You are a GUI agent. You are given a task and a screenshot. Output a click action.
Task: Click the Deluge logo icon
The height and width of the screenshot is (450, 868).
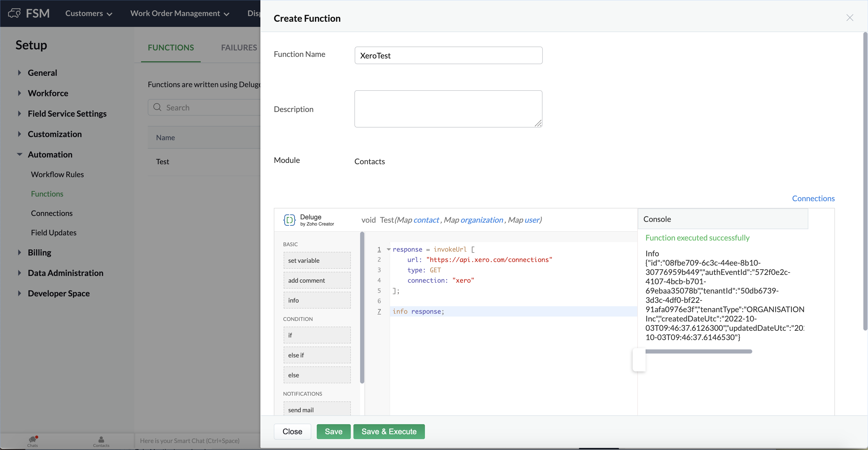(x=289, y=220)
